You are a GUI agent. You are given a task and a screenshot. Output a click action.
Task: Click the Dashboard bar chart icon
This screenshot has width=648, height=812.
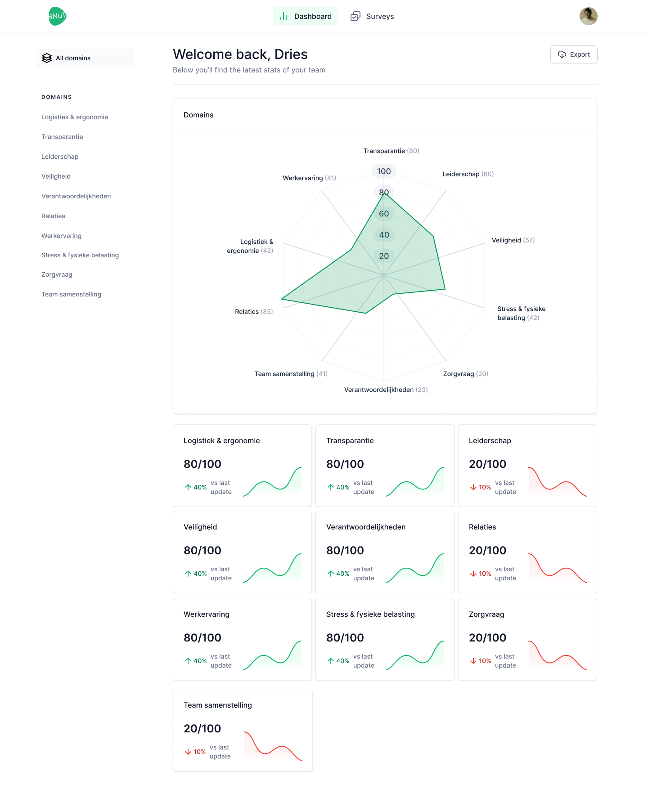point(283,16)
